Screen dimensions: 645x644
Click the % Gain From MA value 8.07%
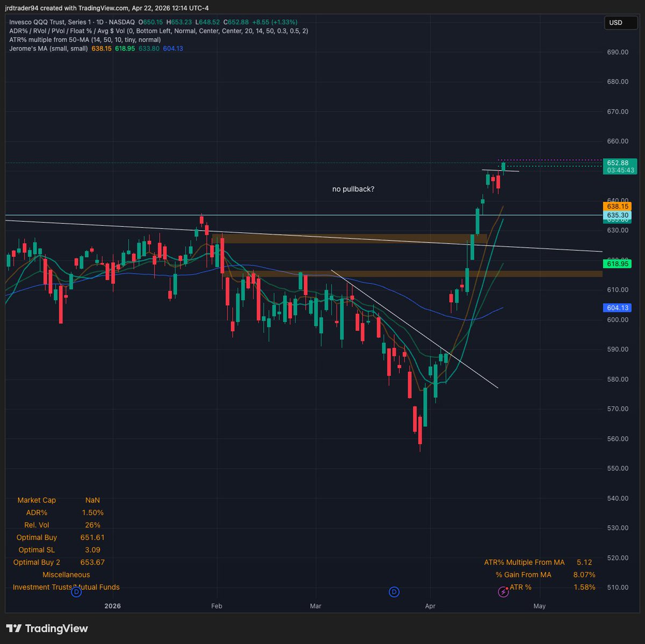click(x=584, y=575)
